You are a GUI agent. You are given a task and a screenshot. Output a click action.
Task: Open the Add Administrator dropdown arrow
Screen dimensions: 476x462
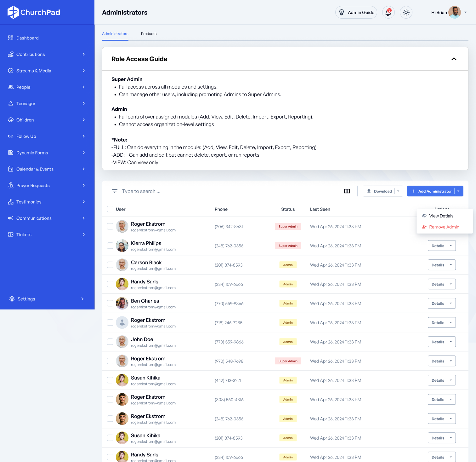click(458, 191)
